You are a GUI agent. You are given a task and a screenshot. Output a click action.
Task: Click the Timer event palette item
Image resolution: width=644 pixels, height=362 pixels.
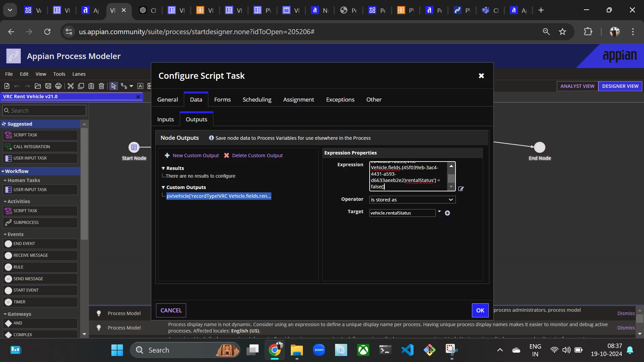(x=40, y=302)
